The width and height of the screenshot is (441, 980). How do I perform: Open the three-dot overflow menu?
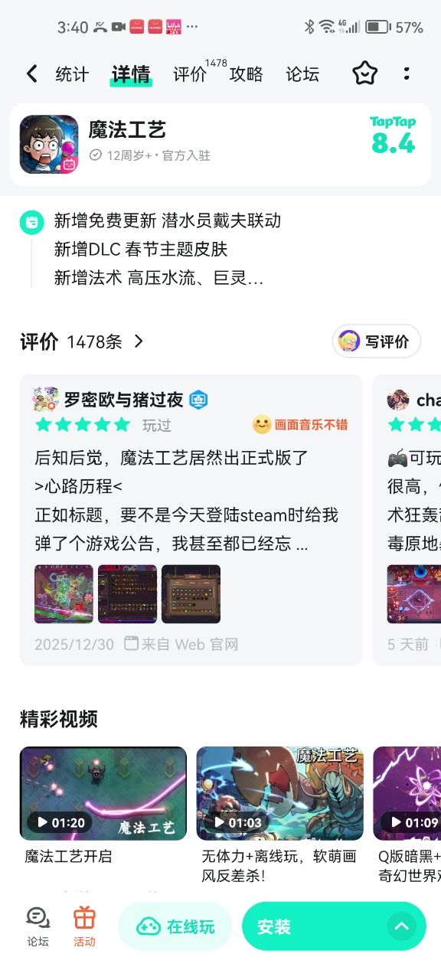coord(407,73)
